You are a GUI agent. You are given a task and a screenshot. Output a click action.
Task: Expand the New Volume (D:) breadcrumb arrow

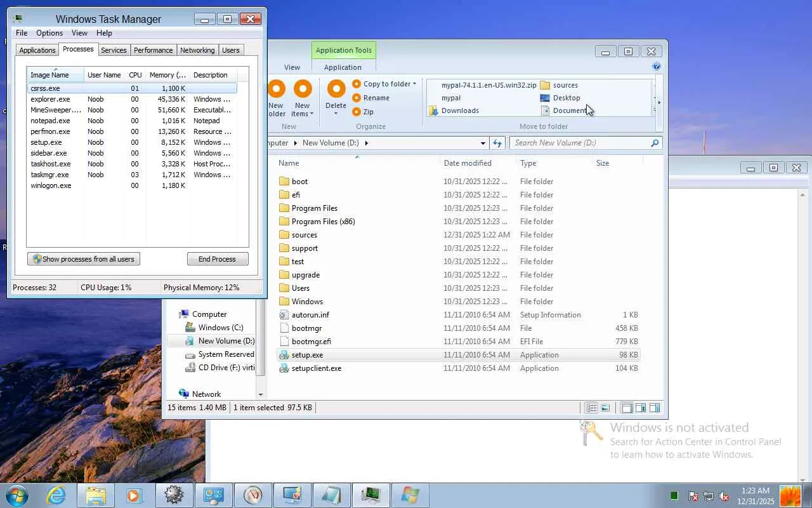366,143
